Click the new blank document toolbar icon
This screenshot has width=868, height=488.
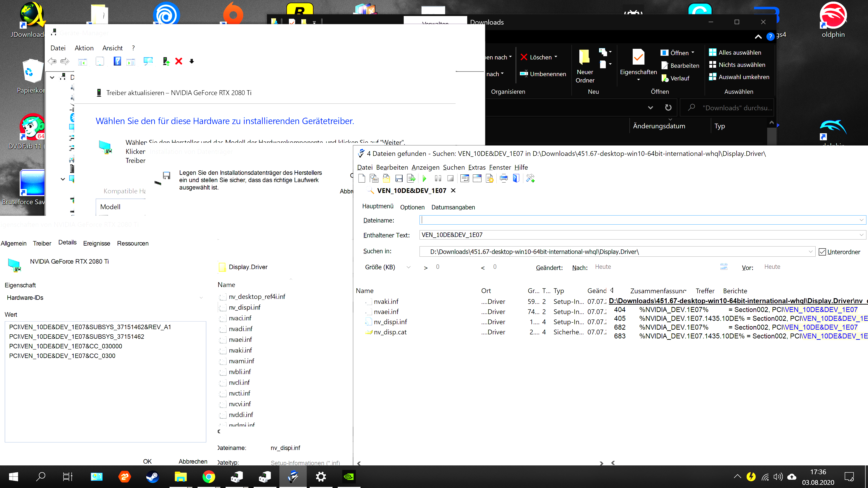(x=362, y=178)
